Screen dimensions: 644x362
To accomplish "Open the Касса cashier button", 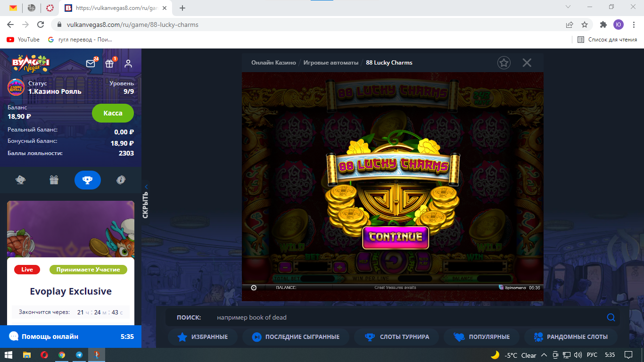I will pos(113,113).
